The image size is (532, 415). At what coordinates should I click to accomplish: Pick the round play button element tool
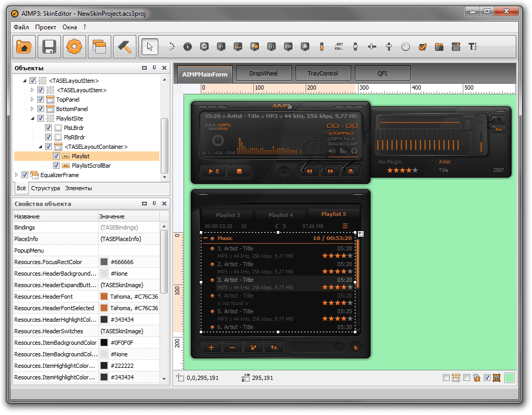point(187,47)
